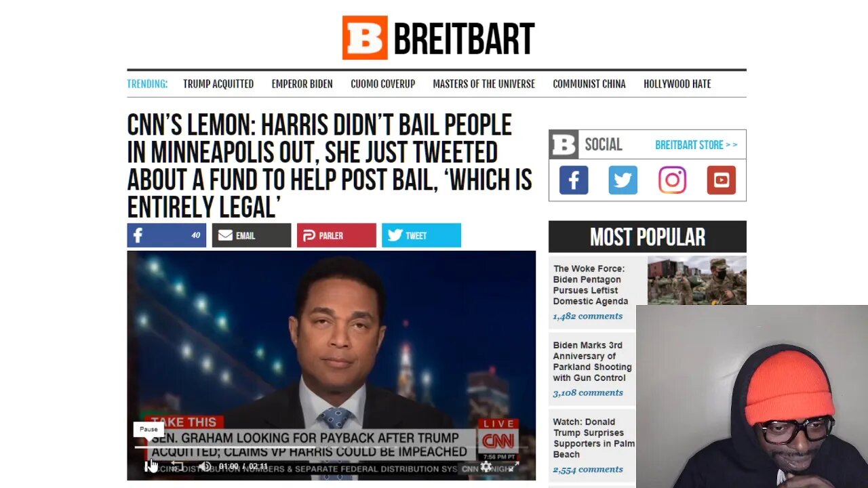This screenshot has width=868, height=488.
Task: Expand the video to fullscreen
Action: click(513, 466)
